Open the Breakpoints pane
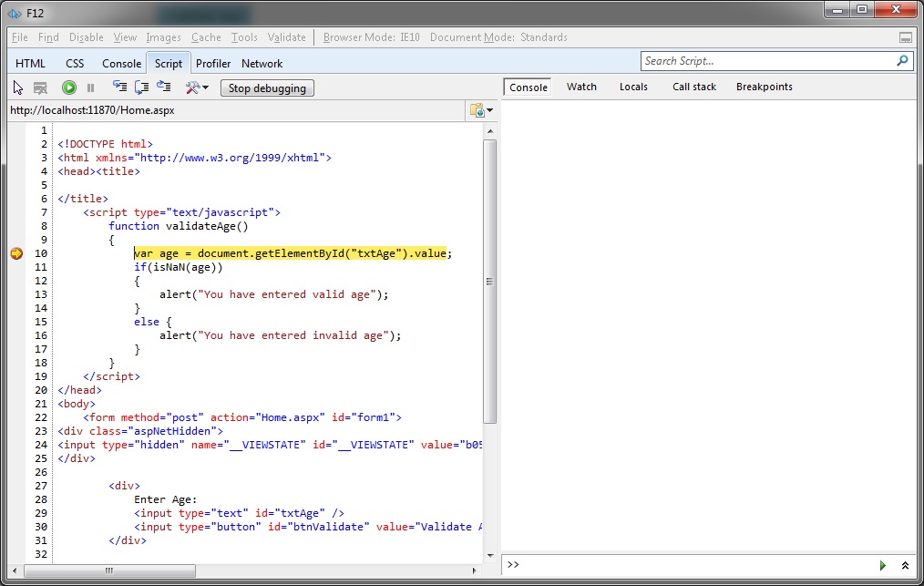Viewport: 924px width, 586px height. [x=764, y=87]
